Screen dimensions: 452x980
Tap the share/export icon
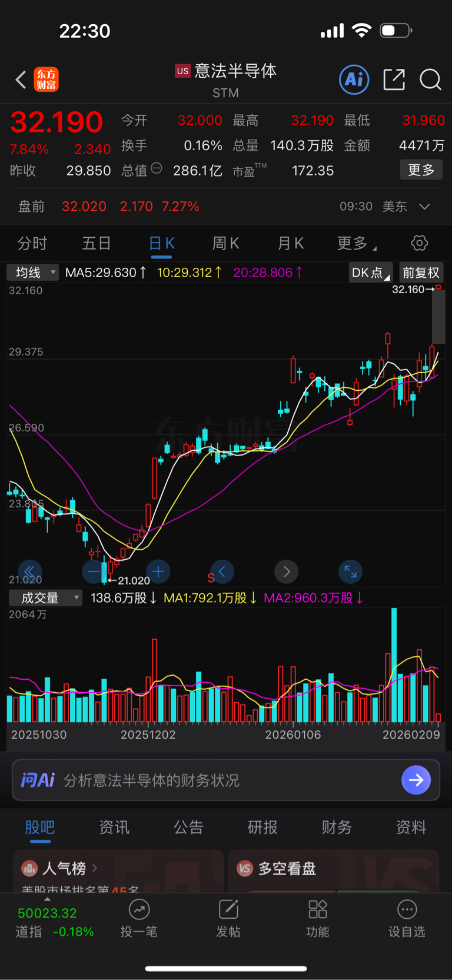coord(394,79)
